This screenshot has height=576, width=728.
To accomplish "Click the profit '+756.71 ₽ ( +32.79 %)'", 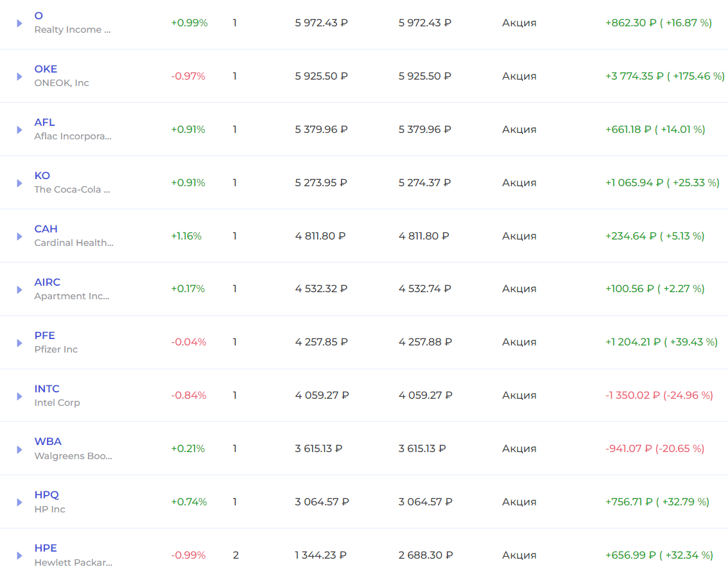I will click(x=657, y=502).
